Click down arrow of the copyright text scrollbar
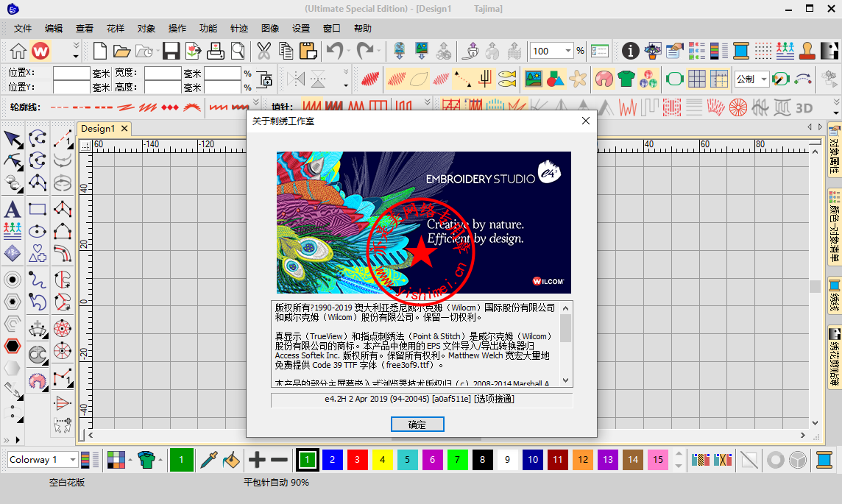Screen dimensions: 842x504 [565, 380]
